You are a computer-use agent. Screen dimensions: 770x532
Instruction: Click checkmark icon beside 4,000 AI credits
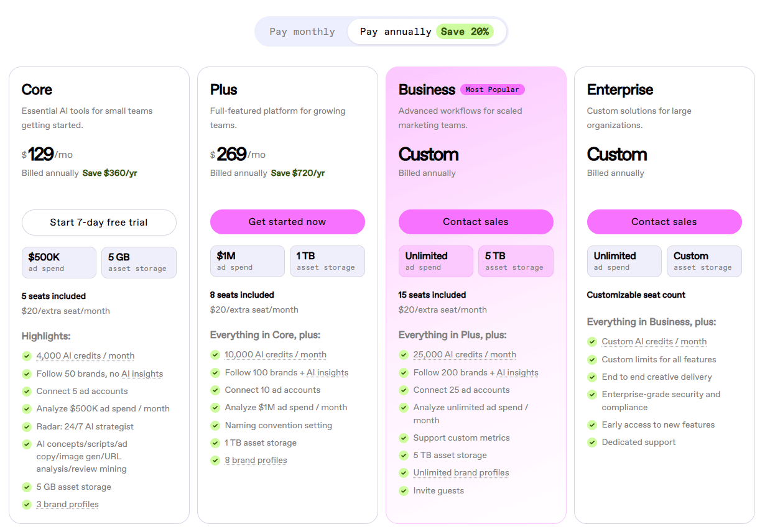pos(27,356)
